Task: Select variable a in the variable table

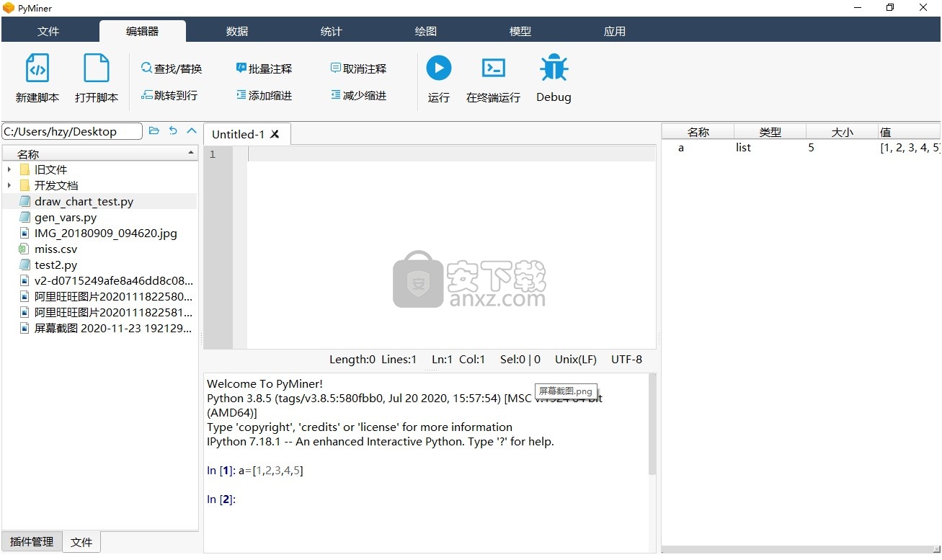Action: pyautogui.click(x=681, y=148)
